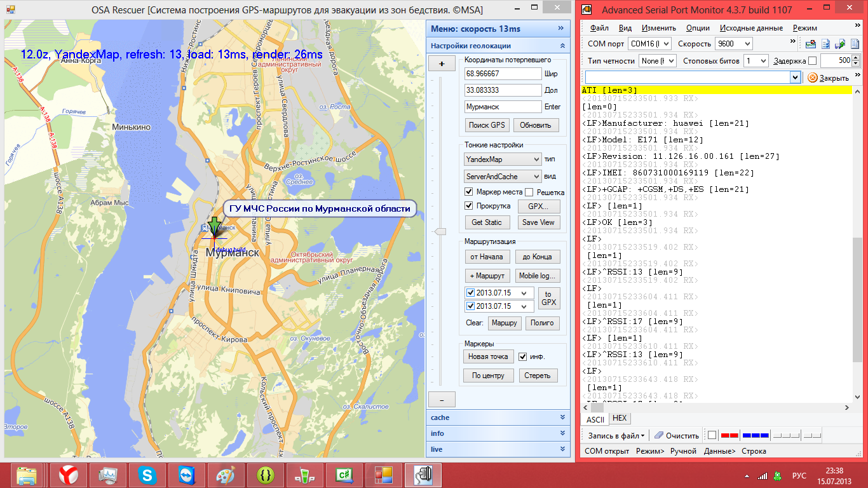Toggle the first 2013.07.15 date checkbox
The image size is (868, 488).
tap(470, 293)
